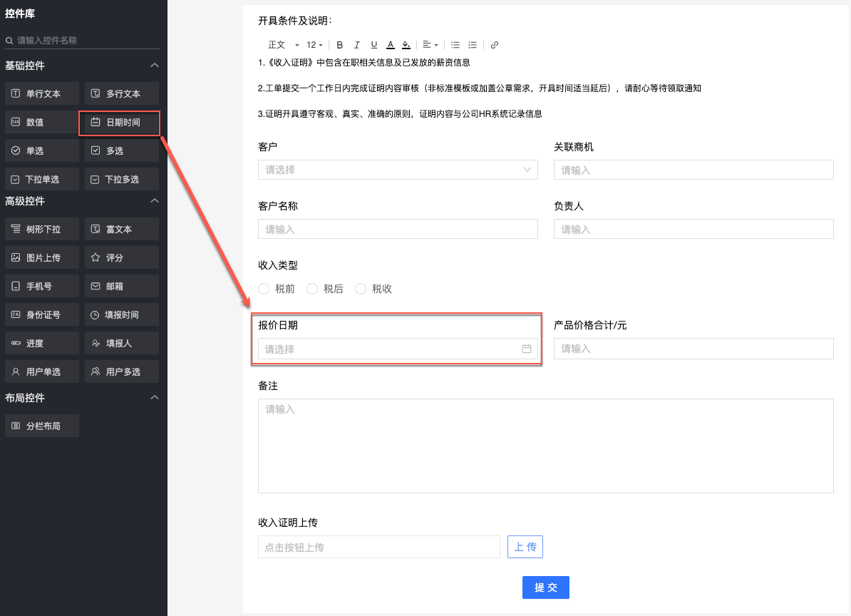This screenshot has height=616, width=851.
Task: Select the 用户单选 control
Action: coord(42,371)
